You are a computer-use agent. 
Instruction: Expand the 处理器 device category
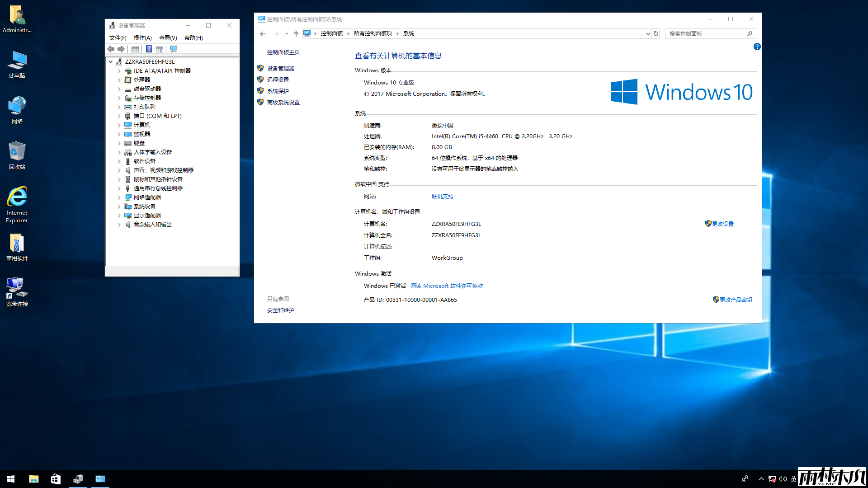(x=119, y=80)
